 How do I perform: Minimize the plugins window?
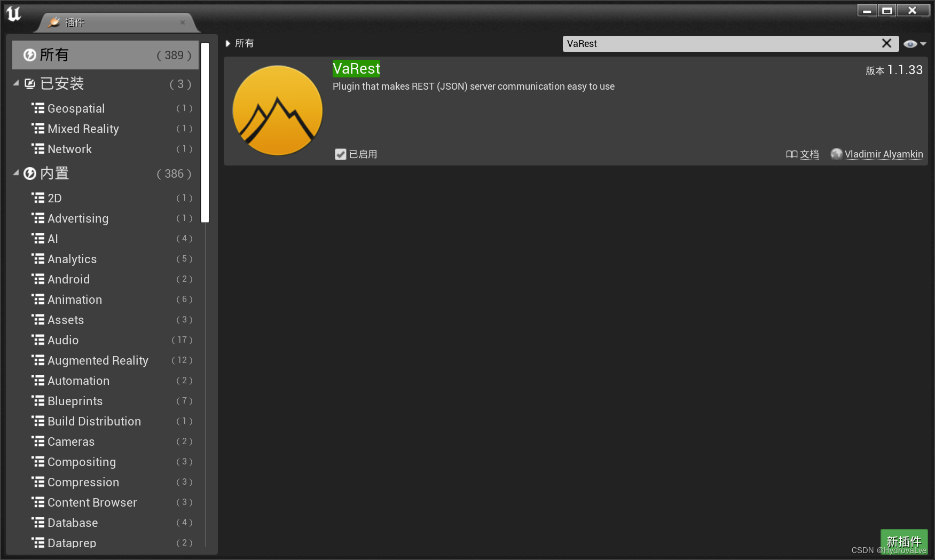867,11
